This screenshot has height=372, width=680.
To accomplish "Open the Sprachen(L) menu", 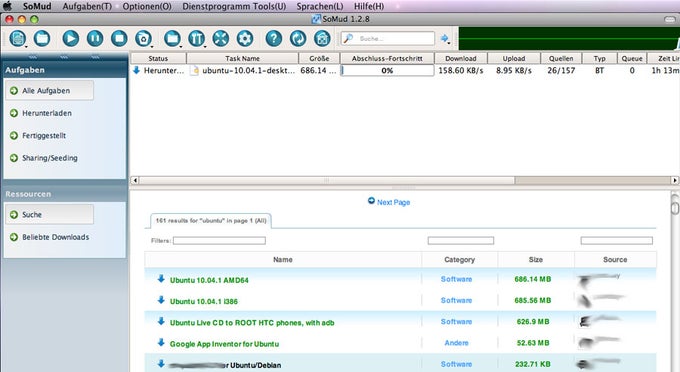I will point(320,7).
